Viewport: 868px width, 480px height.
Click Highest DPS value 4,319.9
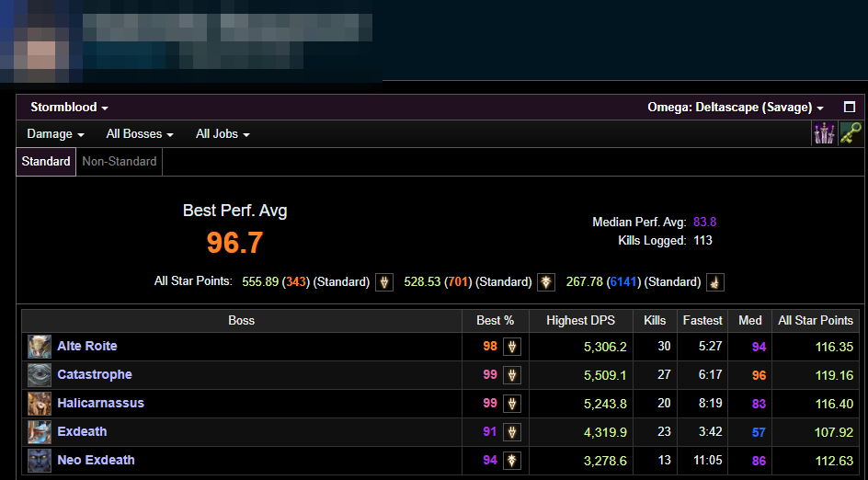click(605, 432)
